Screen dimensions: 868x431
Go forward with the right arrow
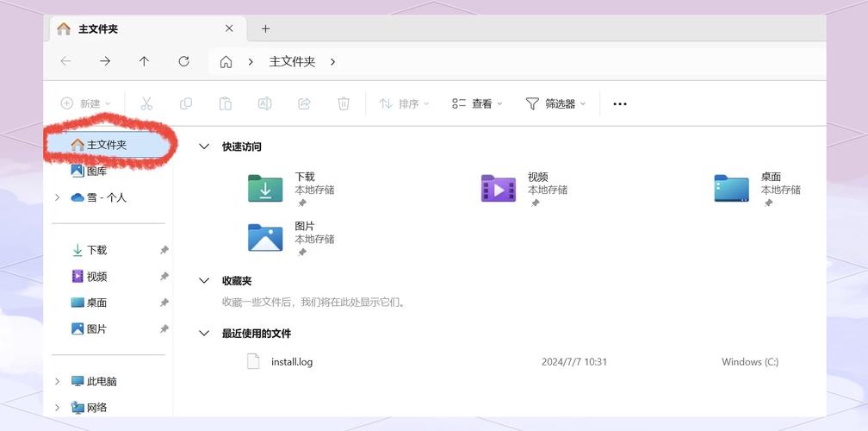(105, 61)
